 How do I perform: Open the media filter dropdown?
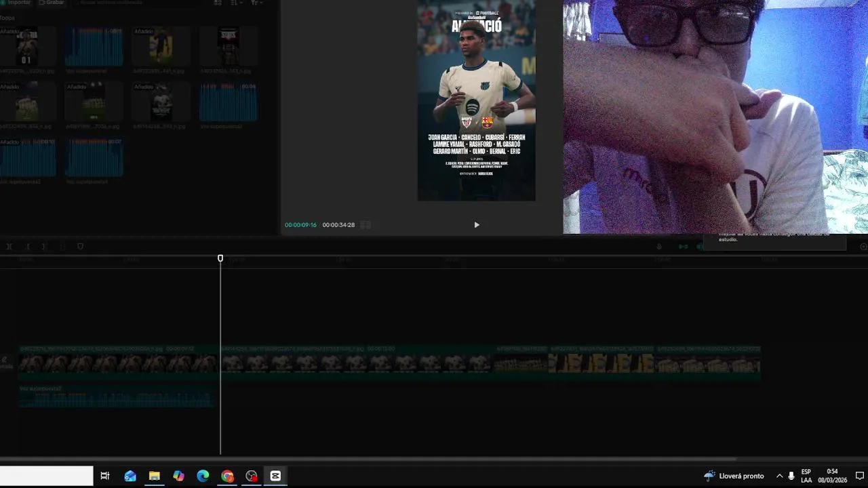pos(256,3)
